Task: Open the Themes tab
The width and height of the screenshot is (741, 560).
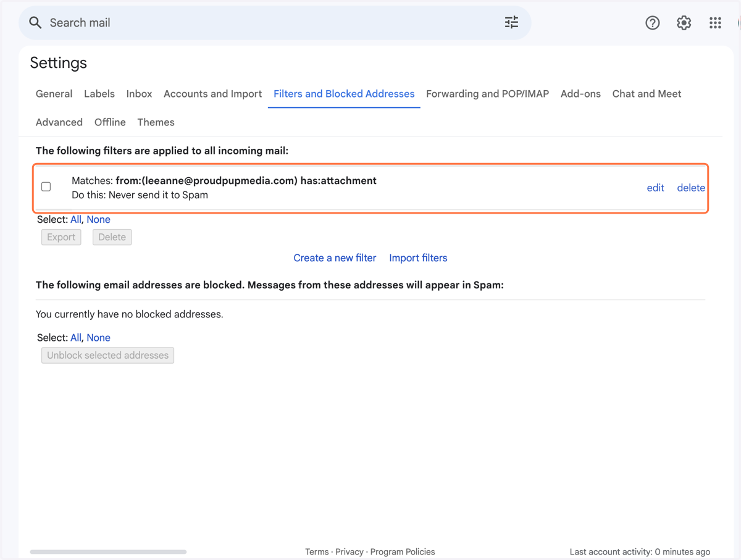Action: point(156,122)
